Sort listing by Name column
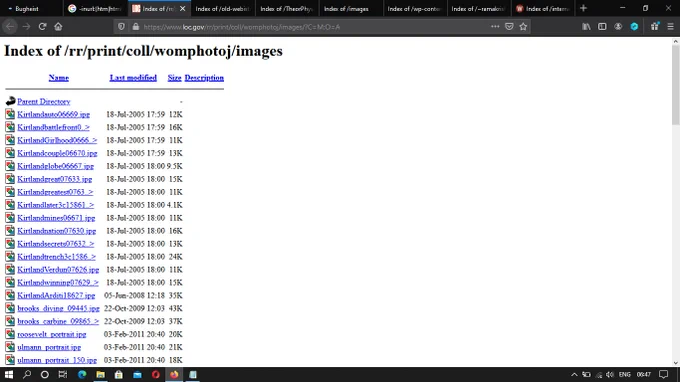Screen dimensions: 680x382 (59, 78)
